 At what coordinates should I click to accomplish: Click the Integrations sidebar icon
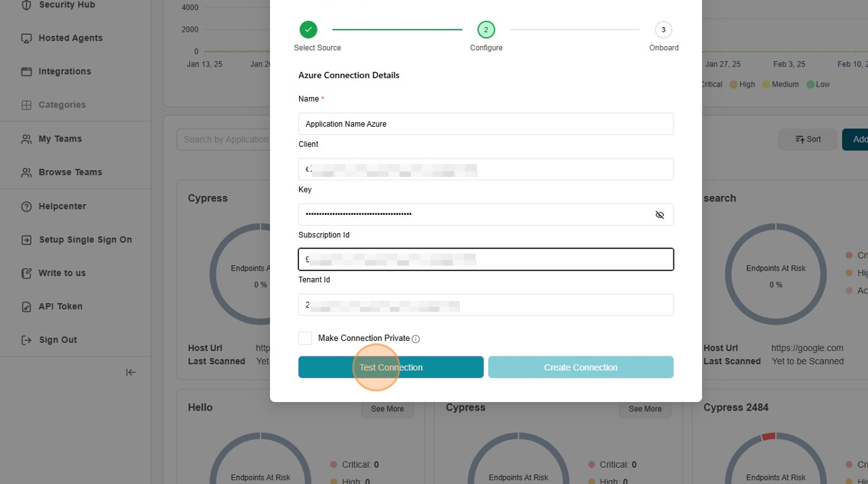[26, 72]
